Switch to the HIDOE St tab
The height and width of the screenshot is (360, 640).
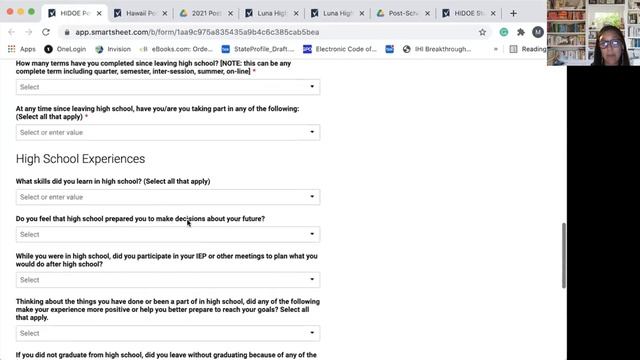pos(469,13)
